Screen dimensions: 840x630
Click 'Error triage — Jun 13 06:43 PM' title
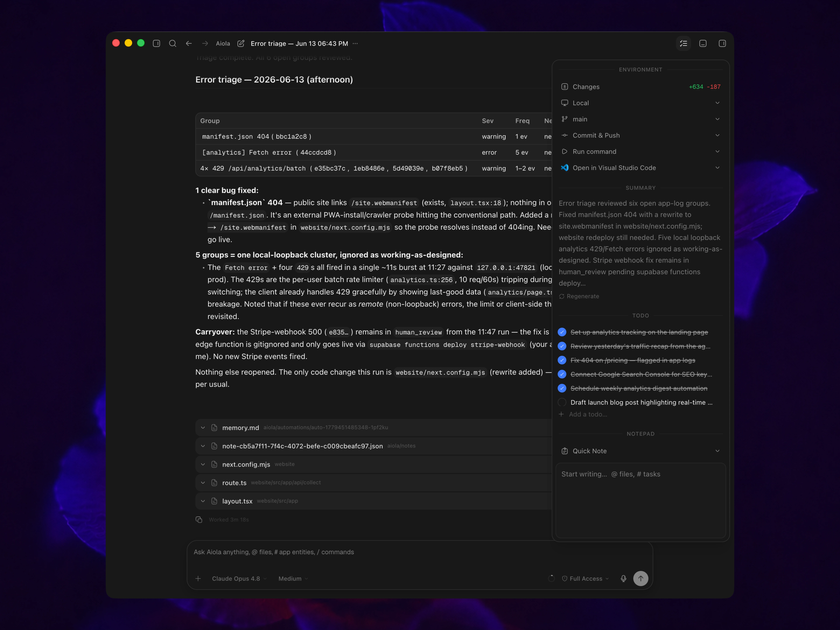tap(299, 44)
